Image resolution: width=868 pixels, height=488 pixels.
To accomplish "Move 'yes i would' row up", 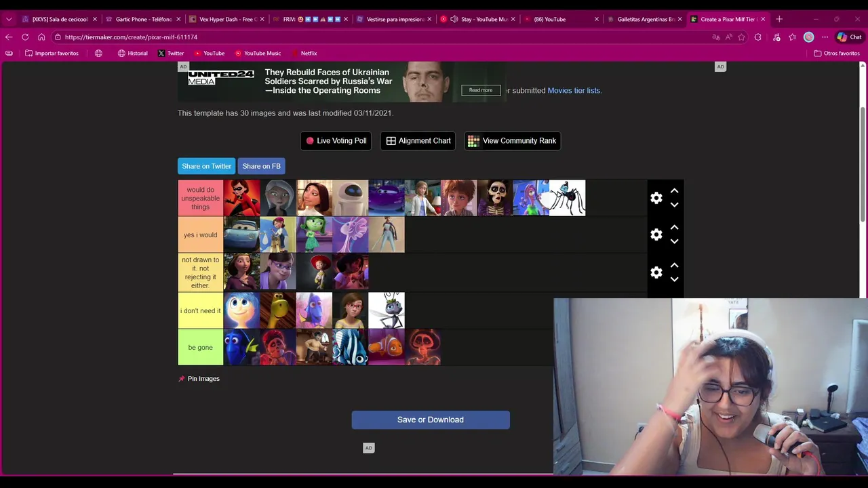I will tap(674, 228).
